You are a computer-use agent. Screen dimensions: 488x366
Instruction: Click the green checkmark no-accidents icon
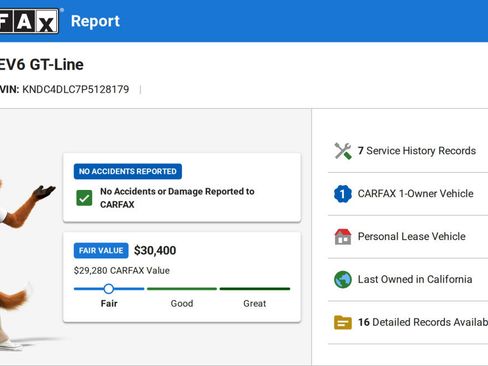[84, 198]
